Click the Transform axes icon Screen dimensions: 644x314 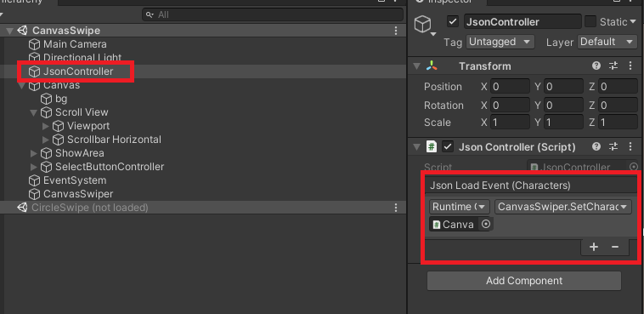pyautogui.click(x=432, y=66)
